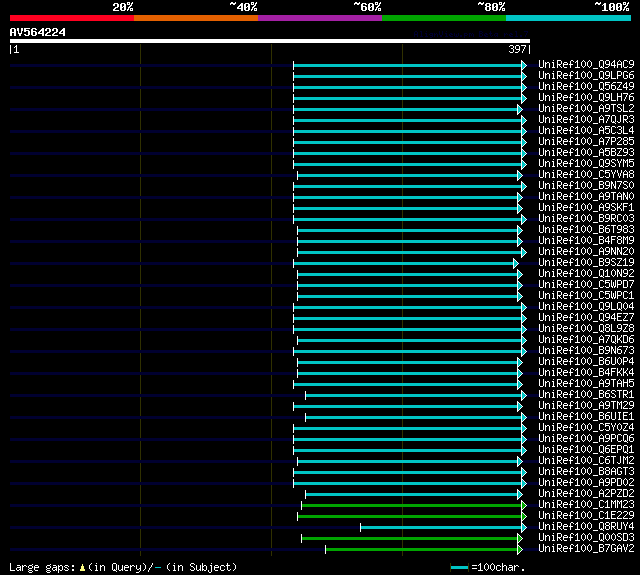Click the =100char. scale bar legend

488,567
